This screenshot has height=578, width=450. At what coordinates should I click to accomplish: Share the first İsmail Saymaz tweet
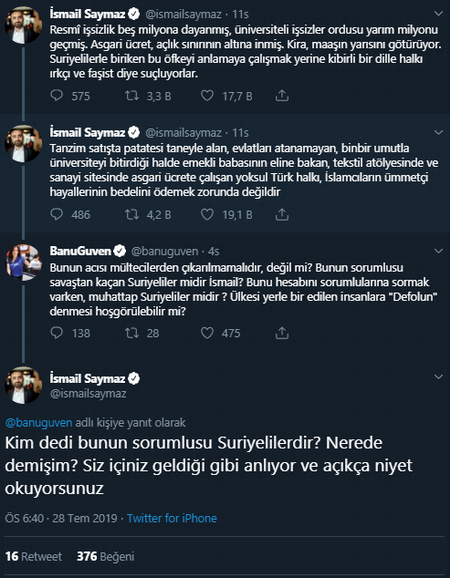click(x=282, y=96)
